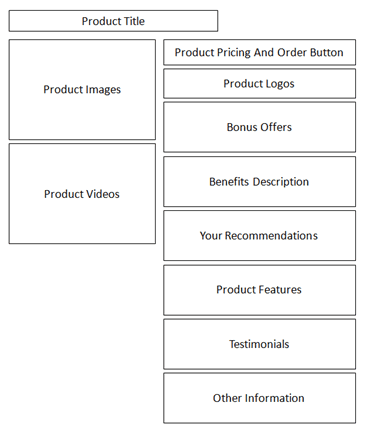Click the Your Recommendations block
The width and height of the screenshot is (366, 438).
pyautogui.click(x=259, y=236)
